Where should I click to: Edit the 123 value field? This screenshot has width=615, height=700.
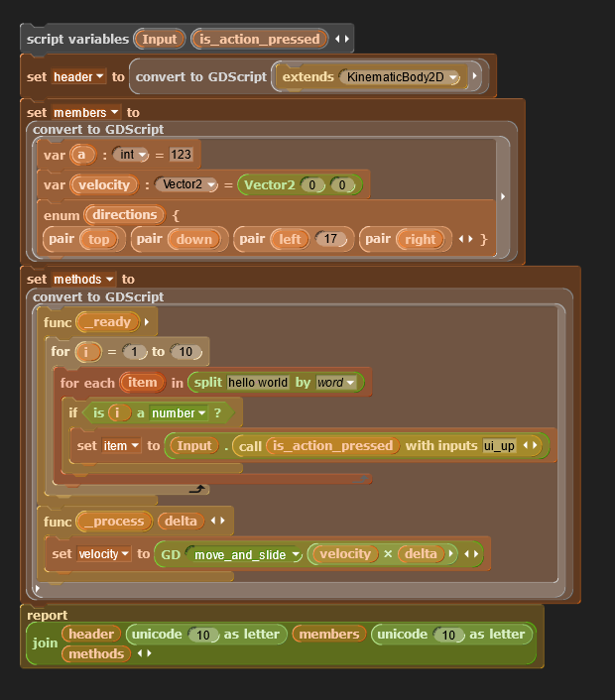click(181, 155)
